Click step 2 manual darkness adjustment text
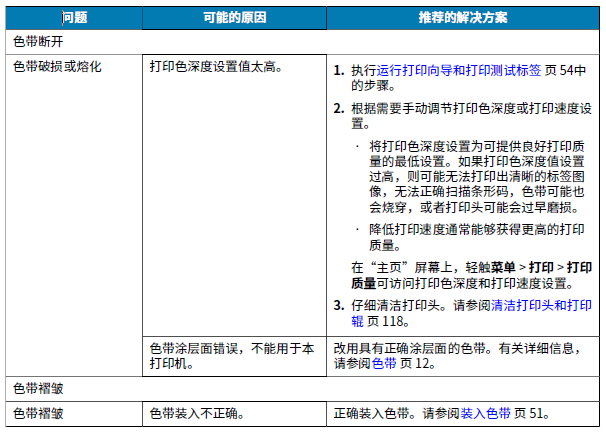The height and width of the screenshot is (433, 606). (x=471, y=116)
